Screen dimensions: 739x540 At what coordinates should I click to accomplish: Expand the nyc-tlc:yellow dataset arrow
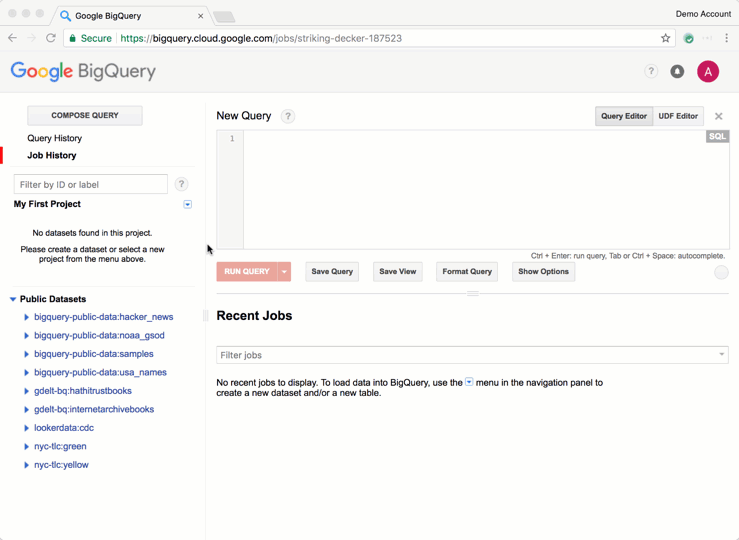coord(26,465)
